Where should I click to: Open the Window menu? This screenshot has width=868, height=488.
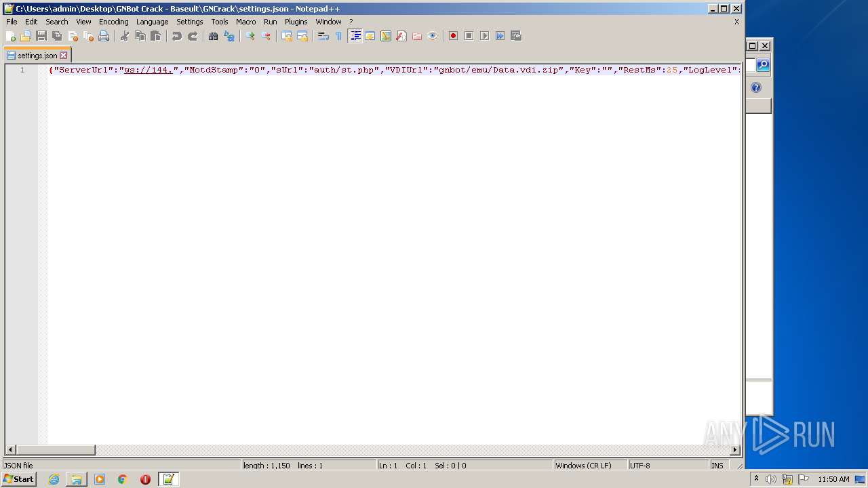click(x=328, y=22)
